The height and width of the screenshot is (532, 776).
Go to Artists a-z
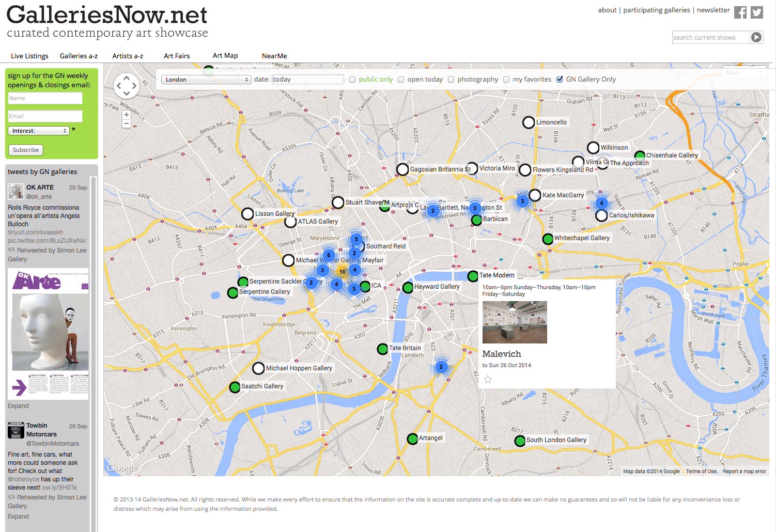128,56
